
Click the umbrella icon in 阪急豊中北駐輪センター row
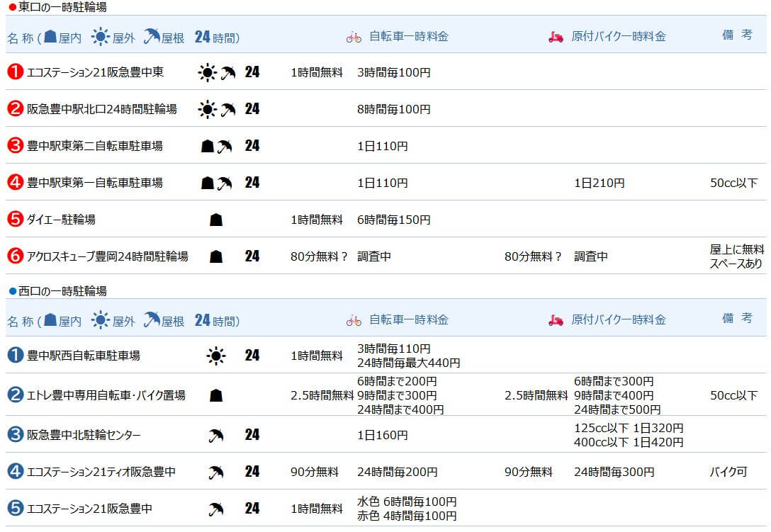point(216,435)
